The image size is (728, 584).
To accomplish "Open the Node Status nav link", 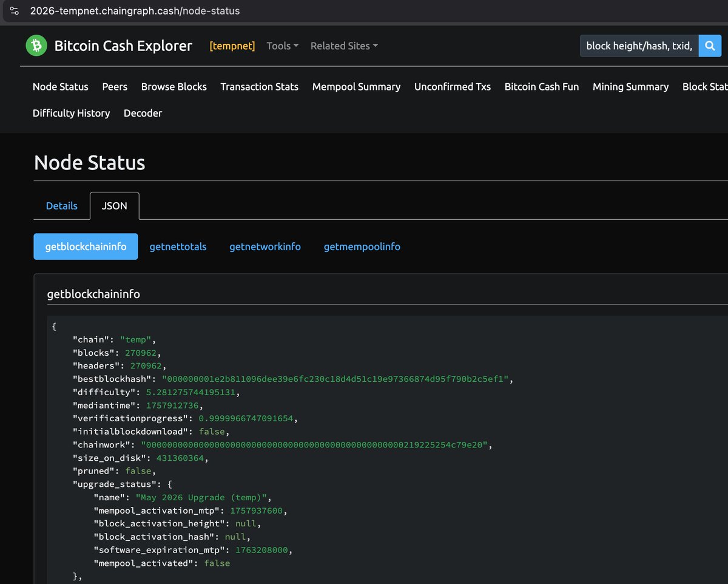I will tap(61, 87).
